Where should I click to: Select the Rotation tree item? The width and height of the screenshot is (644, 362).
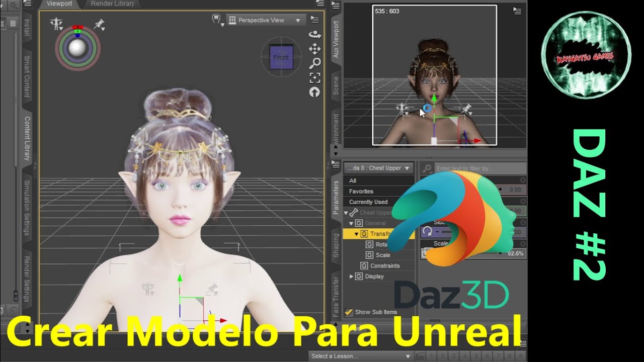point(381,244)
